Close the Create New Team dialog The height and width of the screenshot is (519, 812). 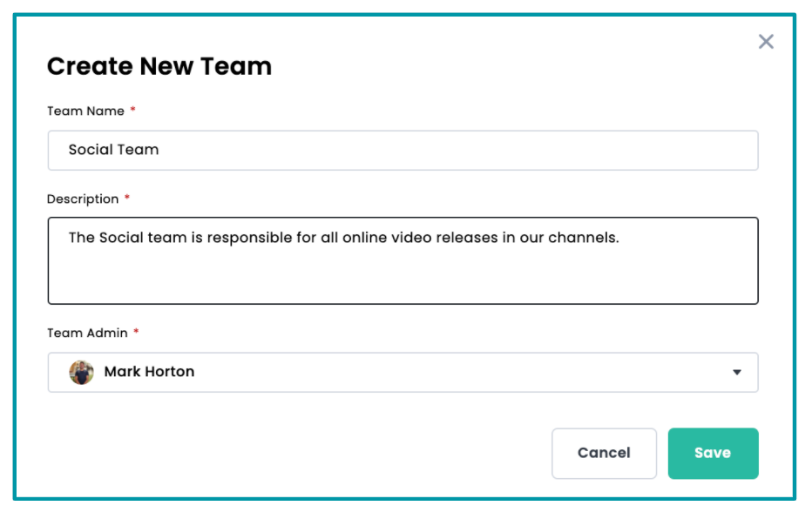point(766,42)
